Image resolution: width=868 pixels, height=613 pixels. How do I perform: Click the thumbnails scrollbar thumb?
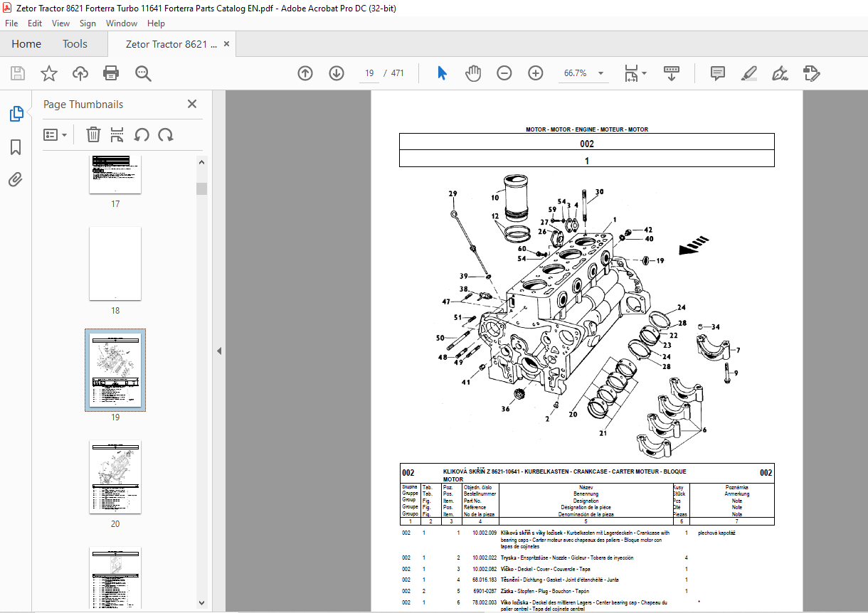[202, 188]
